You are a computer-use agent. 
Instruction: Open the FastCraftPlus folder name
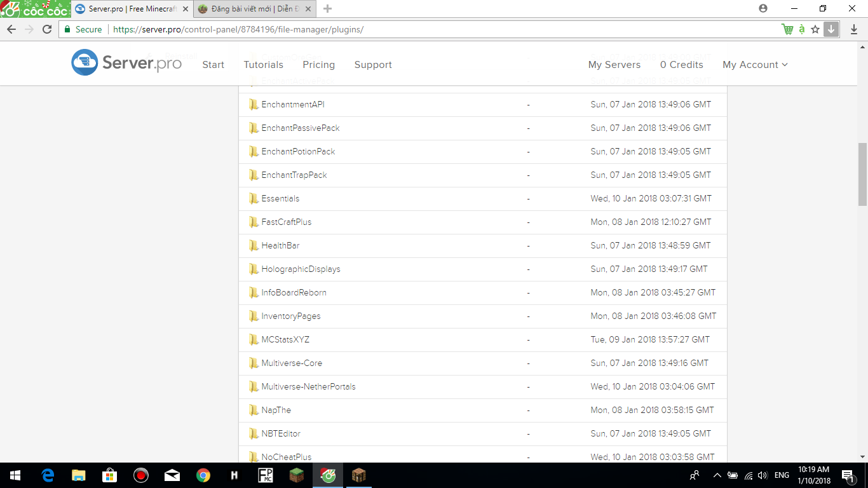(x=287, y=222)
